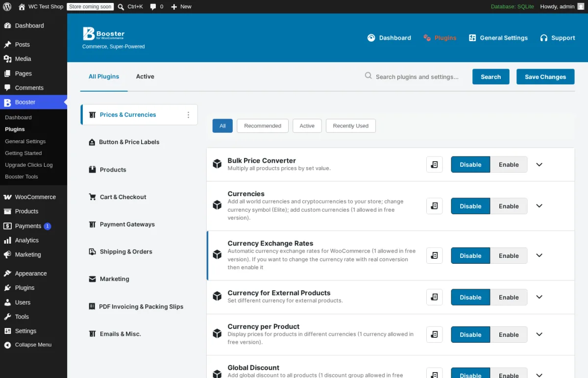Click the search field magnifier icon
Screen dimensions: 588x378
pyautogui.click(x=368, y=76)
